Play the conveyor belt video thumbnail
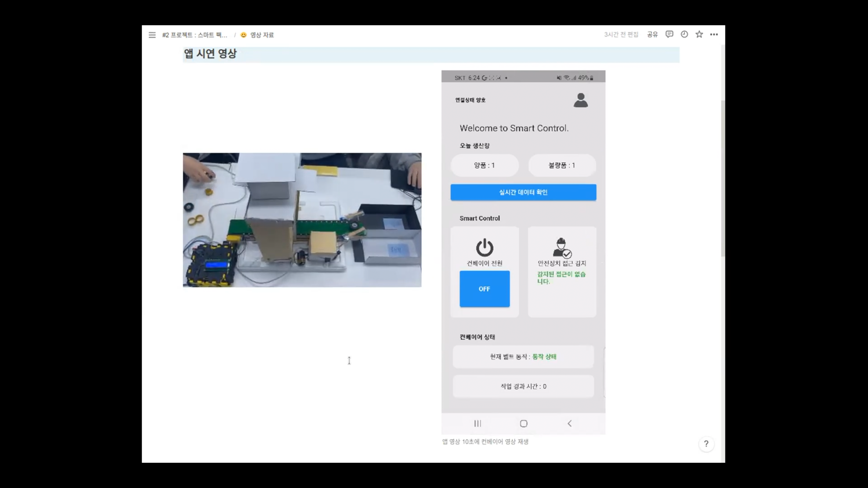 point(302,220)
